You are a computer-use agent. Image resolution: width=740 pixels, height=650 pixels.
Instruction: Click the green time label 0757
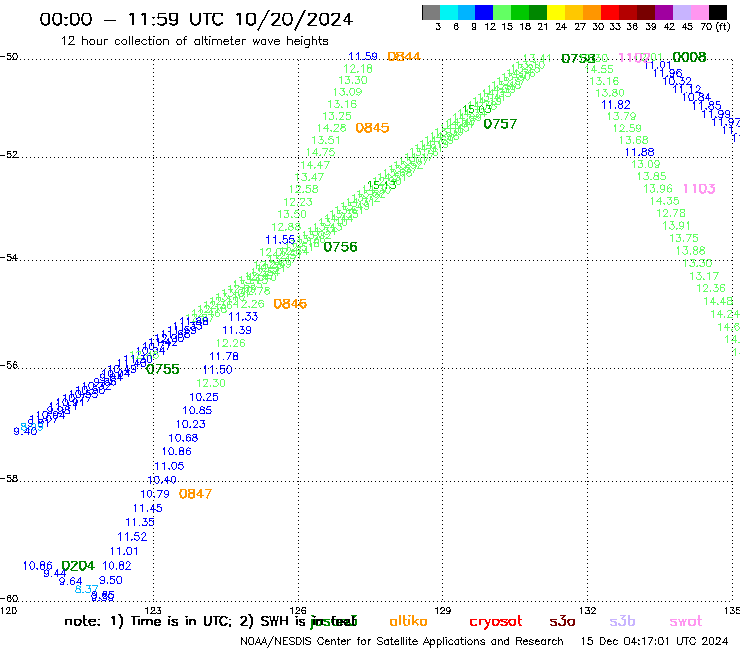[x=500, y=124]
